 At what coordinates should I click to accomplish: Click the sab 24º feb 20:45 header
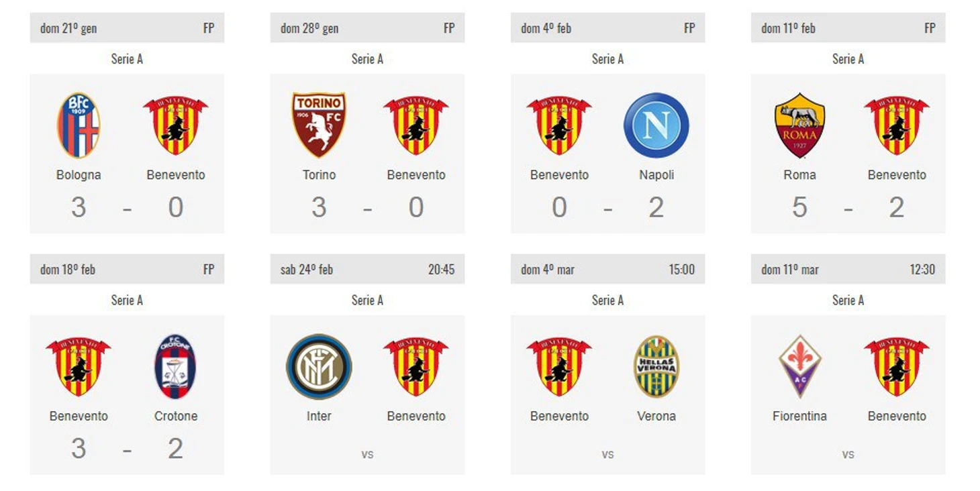click(367, 269)
